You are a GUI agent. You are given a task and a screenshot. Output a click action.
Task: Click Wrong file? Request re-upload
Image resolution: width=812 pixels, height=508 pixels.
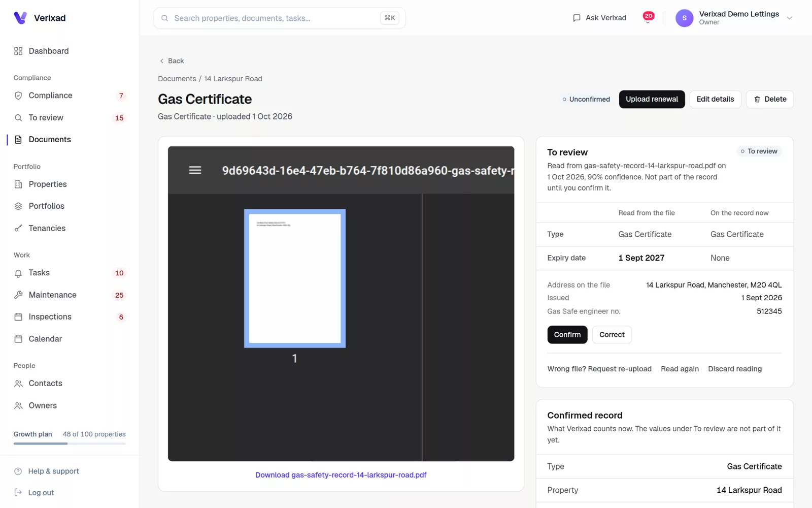[599, 369]
